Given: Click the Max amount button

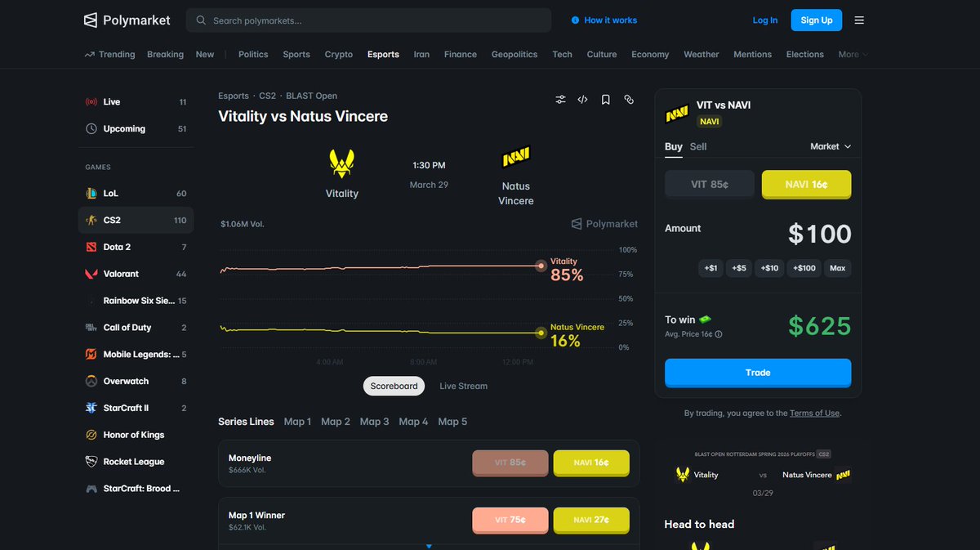Looking at the screenshot, I should coord(838,268).
